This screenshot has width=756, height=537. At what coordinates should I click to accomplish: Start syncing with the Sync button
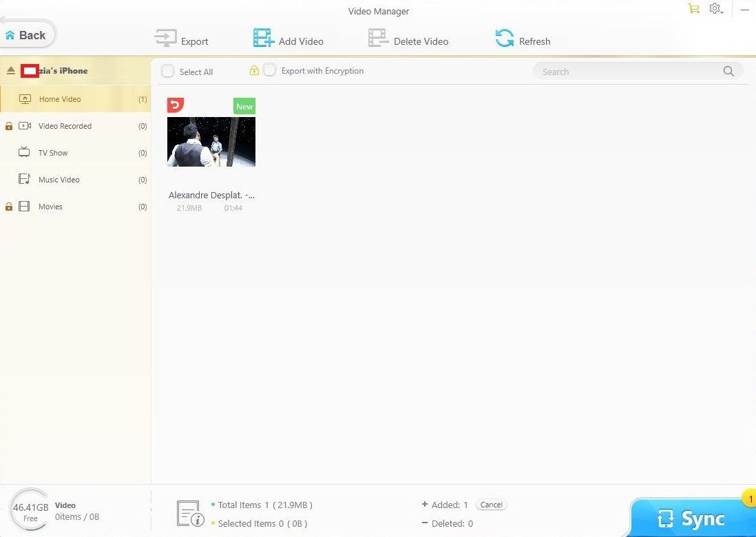tap(693, 518)
